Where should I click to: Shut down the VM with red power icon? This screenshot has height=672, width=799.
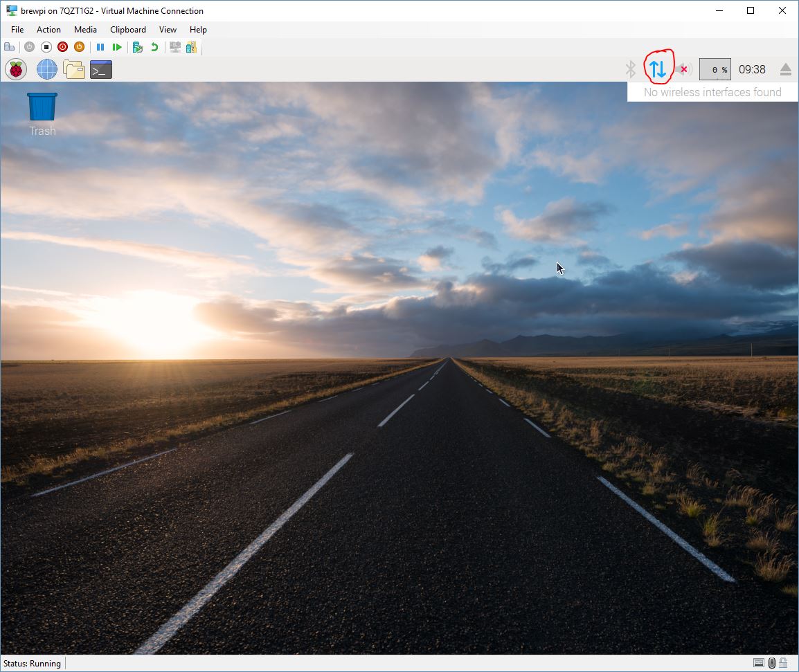tap(63, 47)
